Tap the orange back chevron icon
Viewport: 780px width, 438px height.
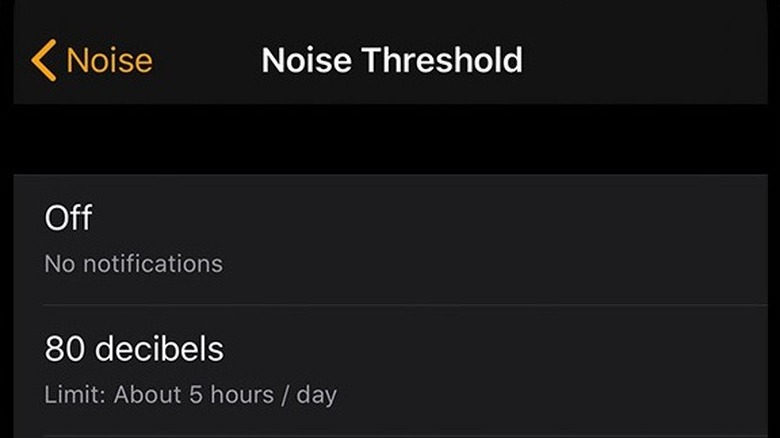(43, 60)
